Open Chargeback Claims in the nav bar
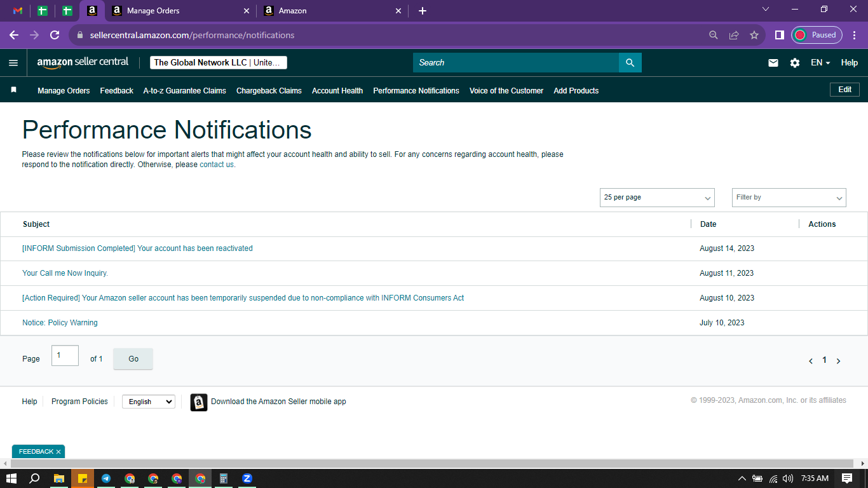Screen dimensions: 868x488 pos(269,91)
